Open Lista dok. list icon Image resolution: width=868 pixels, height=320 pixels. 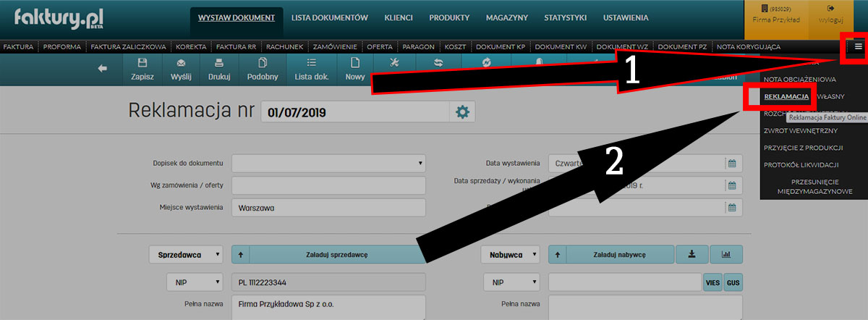[312, 63]
